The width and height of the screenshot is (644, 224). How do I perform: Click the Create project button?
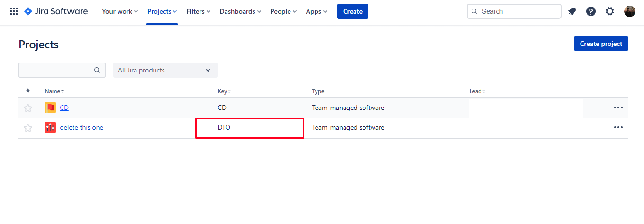tap(600, 44)
